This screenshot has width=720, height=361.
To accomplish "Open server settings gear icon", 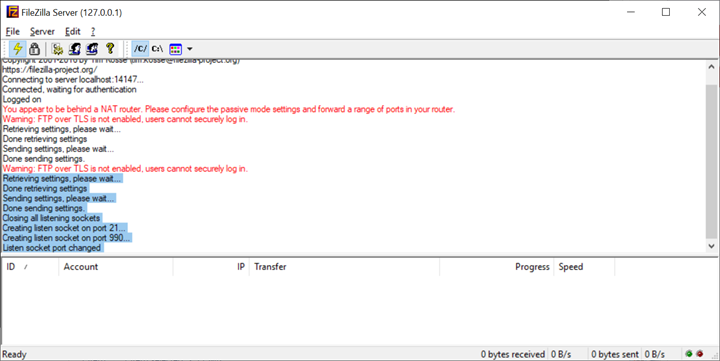I will [x=57, y=49].
